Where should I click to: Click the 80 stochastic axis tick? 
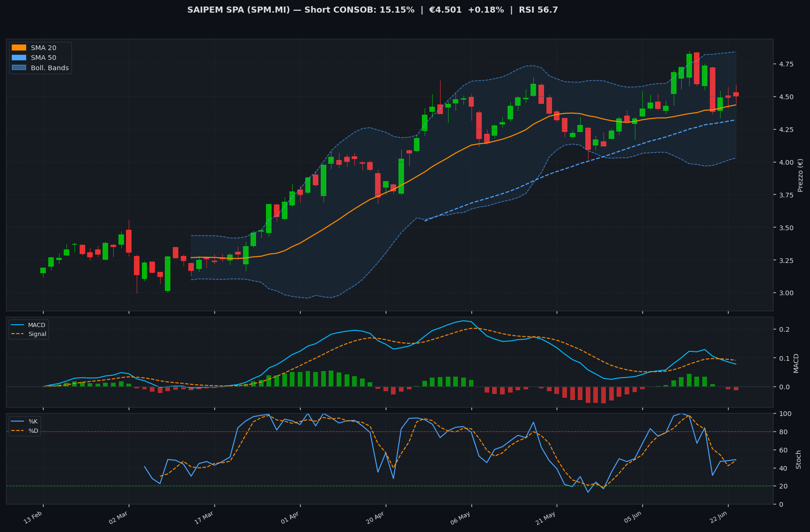click(783, 432)
